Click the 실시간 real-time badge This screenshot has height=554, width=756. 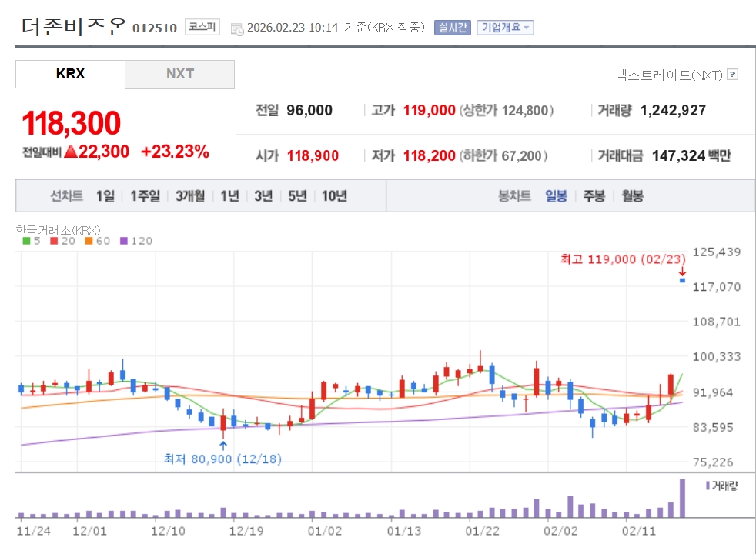[x=452, y=28]
